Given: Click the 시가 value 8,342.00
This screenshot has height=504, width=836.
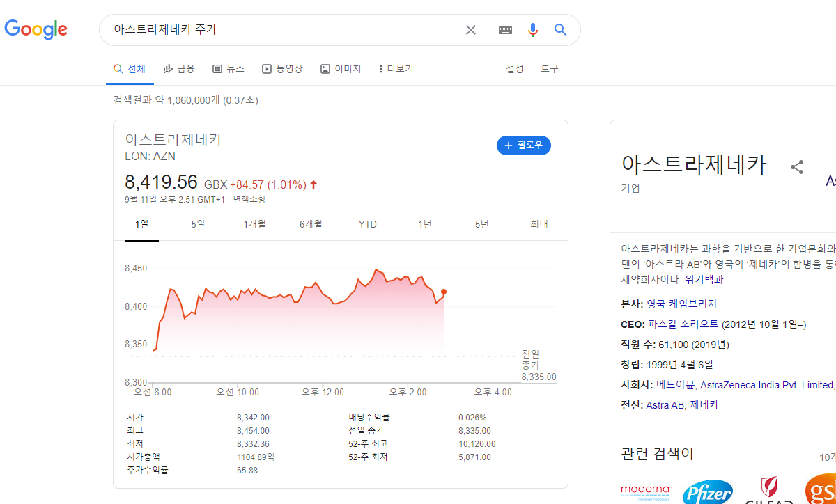Looking at the screenshot, I should click(253, 418).
